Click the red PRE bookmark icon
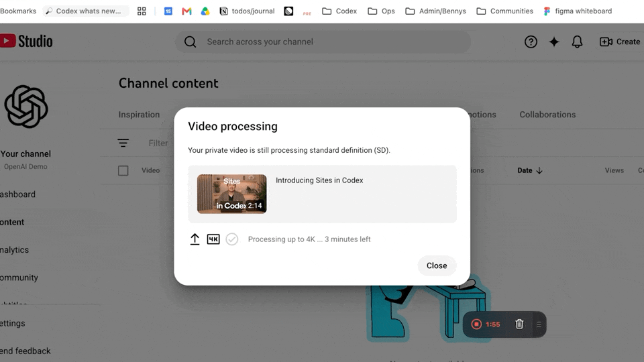Image resolution: width=644 pixels, height=362 pixels. [307, 12]
